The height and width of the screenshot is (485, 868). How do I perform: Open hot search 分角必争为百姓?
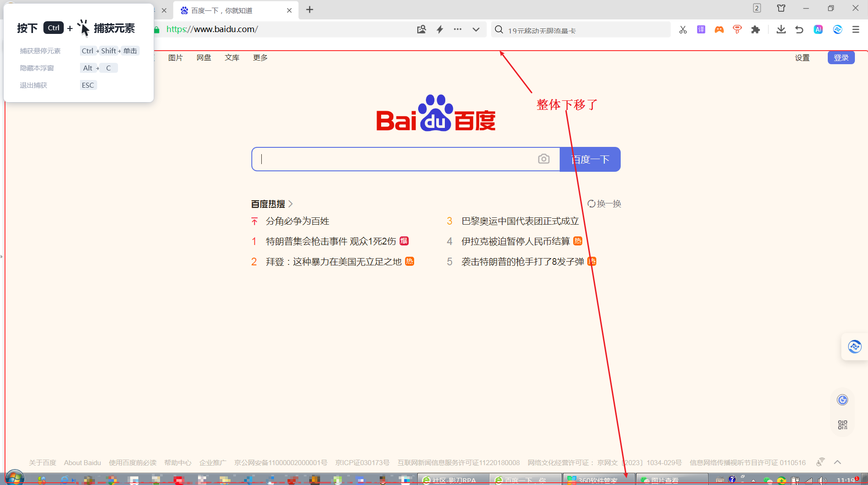coord(297,221)
